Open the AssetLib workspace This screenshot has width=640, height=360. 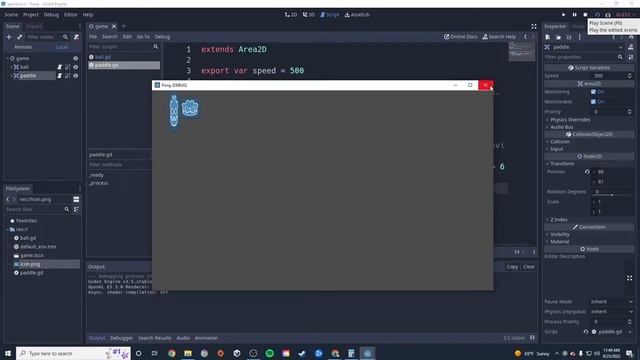(357, 15)
